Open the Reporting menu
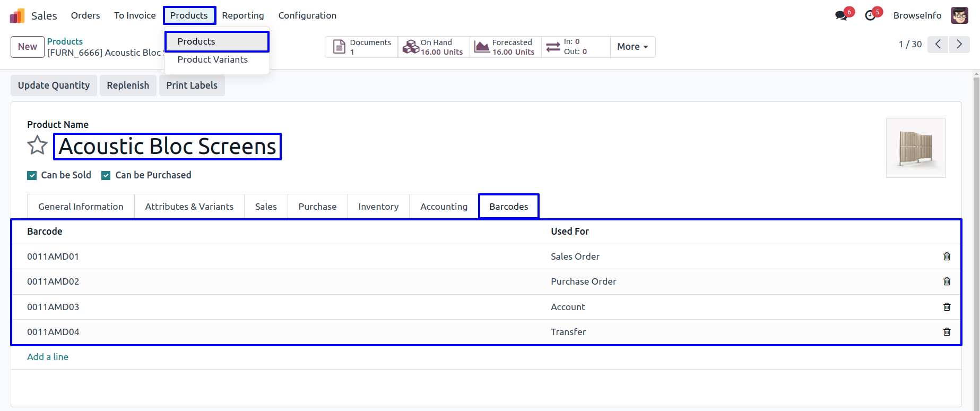980x411 pixels. coord(242,15)
